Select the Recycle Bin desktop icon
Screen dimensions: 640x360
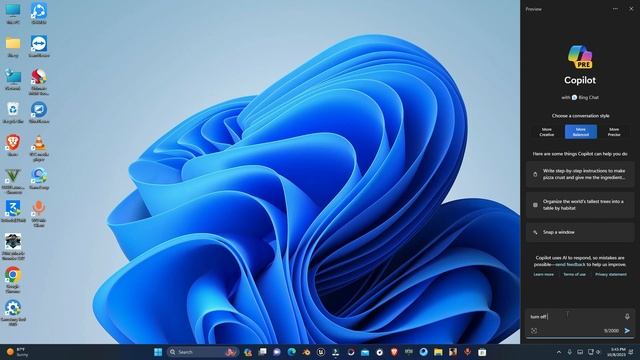[x=13, y=113]
